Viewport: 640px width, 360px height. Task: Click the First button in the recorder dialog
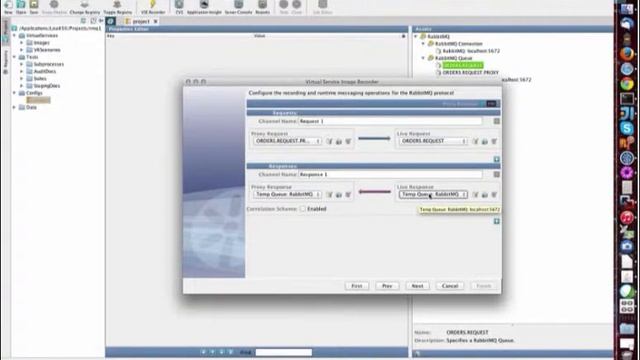tap(357, 286)
